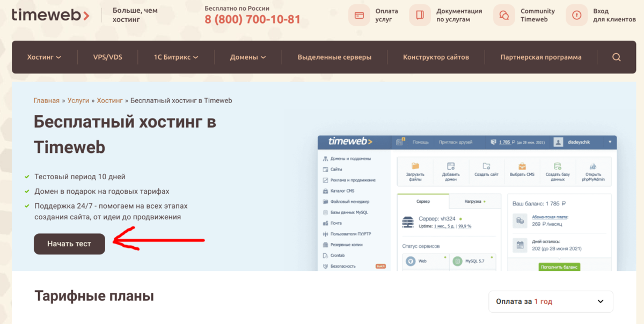The height and width of the screenshot is (324, 644).
Task: Open the Выделенные серверы menu item
Action: tap(334, 57)
